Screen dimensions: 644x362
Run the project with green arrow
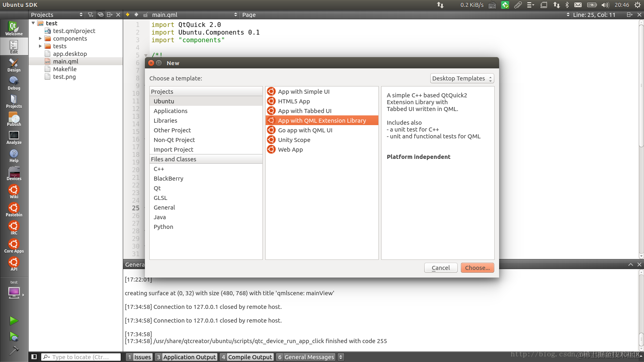[14, 321]
